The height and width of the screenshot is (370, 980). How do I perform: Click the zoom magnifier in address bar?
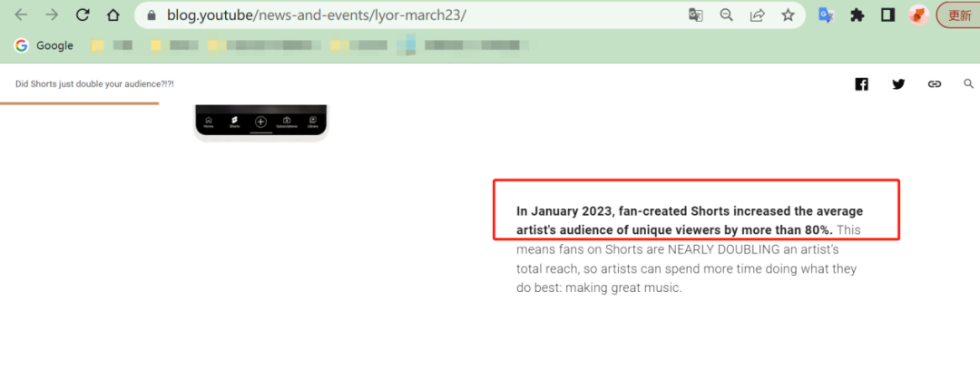(726, 15)
